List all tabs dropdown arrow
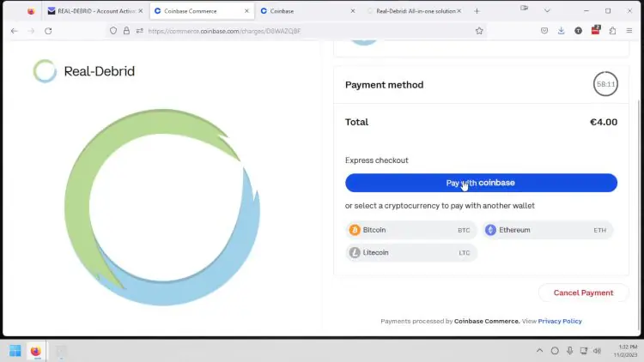The width and height of the screenshot is (644, 362). point(547,11)
